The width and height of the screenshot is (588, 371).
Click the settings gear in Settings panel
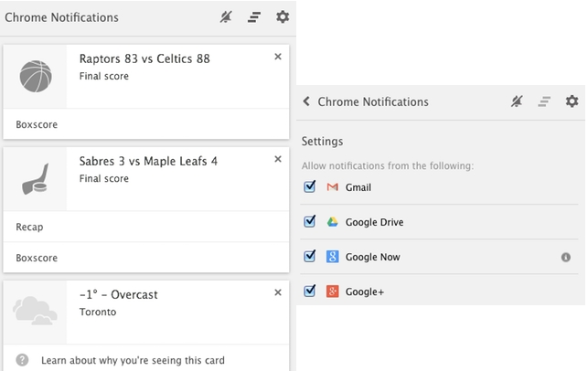(572, 101)
